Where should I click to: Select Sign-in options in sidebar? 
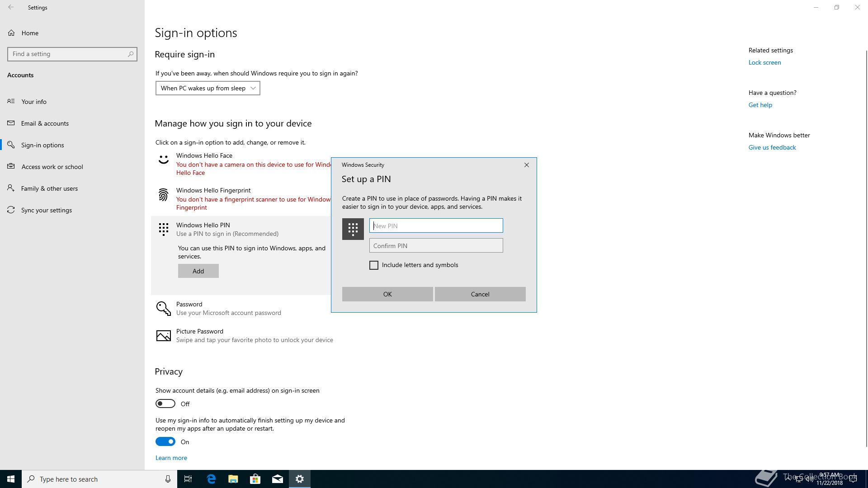tap(72, 145)
